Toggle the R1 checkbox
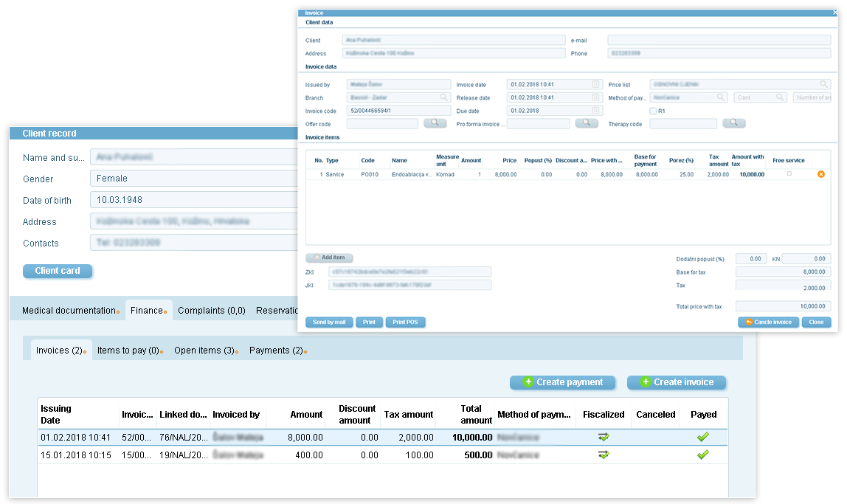Screen dimensions: 847x504 pos(653,111)
